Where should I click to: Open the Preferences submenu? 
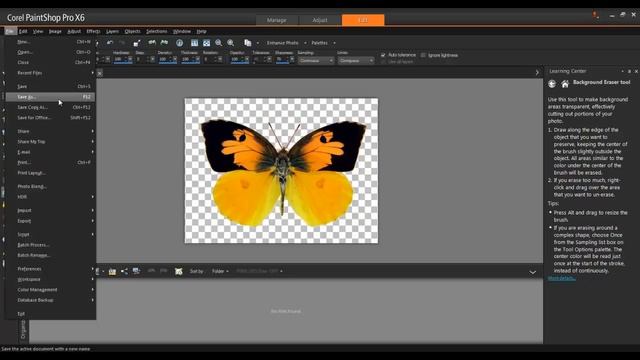click(x=51, y=269)
